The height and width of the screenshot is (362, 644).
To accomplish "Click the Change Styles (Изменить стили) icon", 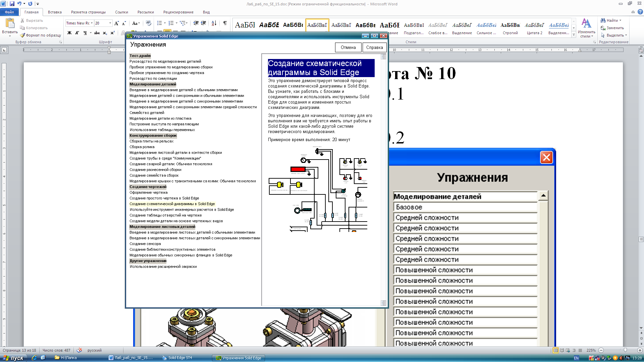I will coord(586,28).
